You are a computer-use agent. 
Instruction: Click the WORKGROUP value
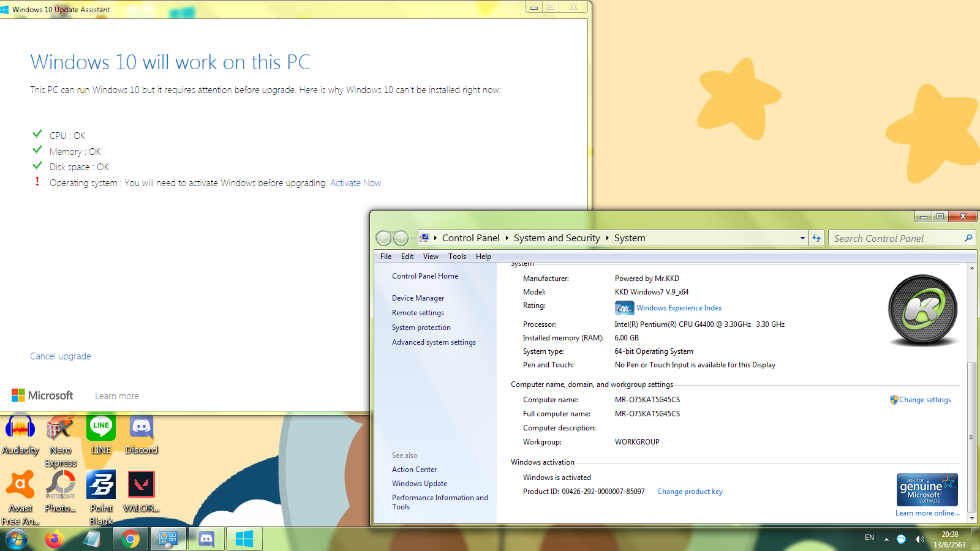pyautogui.click(x=637, y=442)
